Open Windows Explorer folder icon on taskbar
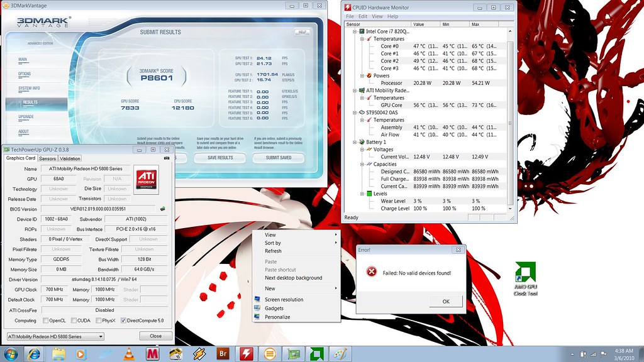 click(x=58, y=353)
